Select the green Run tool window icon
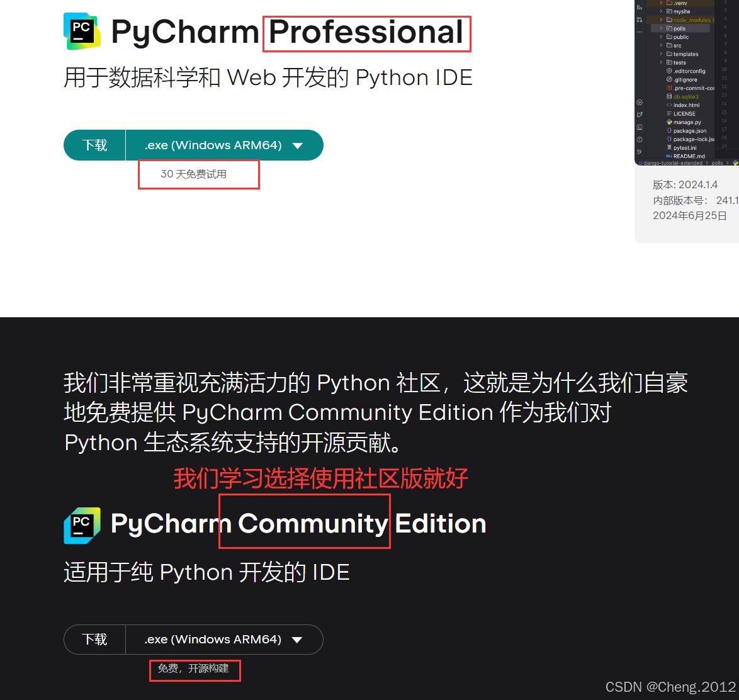The height and width of the screenshot is (700, 739). point(640,114)
